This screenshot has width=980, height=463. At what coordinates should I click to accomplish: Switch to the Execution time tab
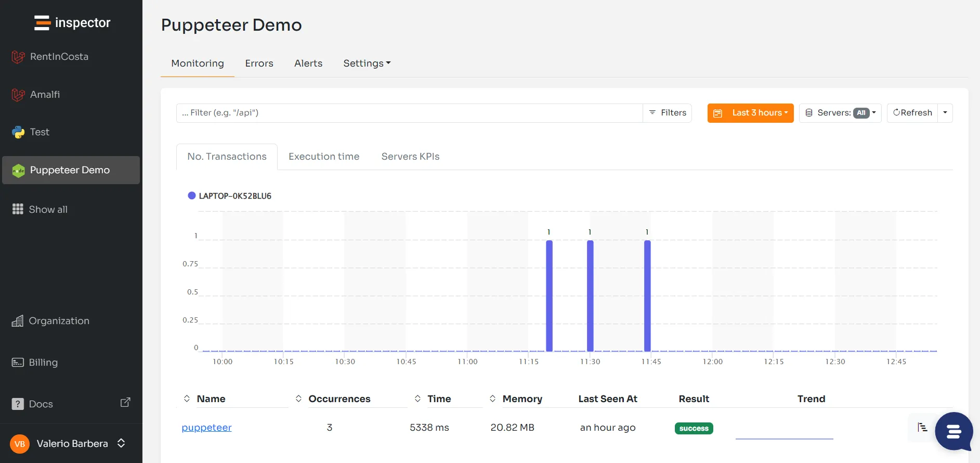[x=324, y=157]
